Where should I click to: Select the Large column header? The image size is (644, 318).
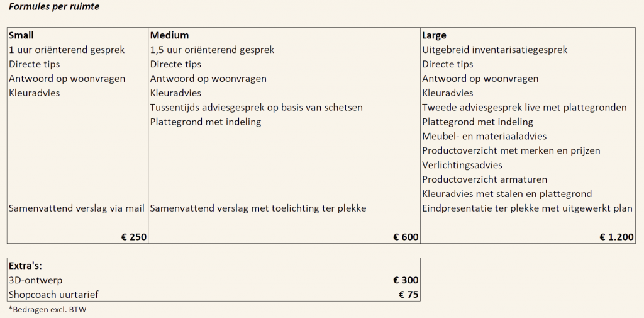point(434,35)
